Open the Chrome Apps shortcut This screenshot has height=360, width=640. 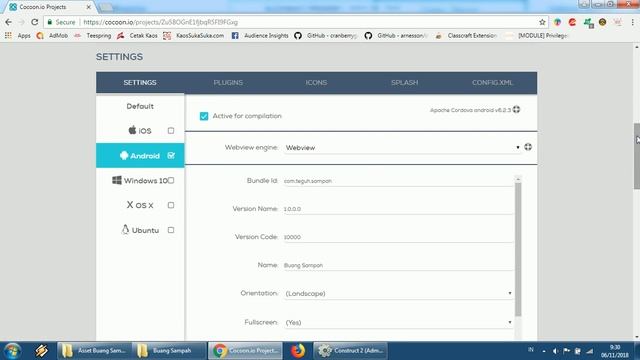[18, 36]
